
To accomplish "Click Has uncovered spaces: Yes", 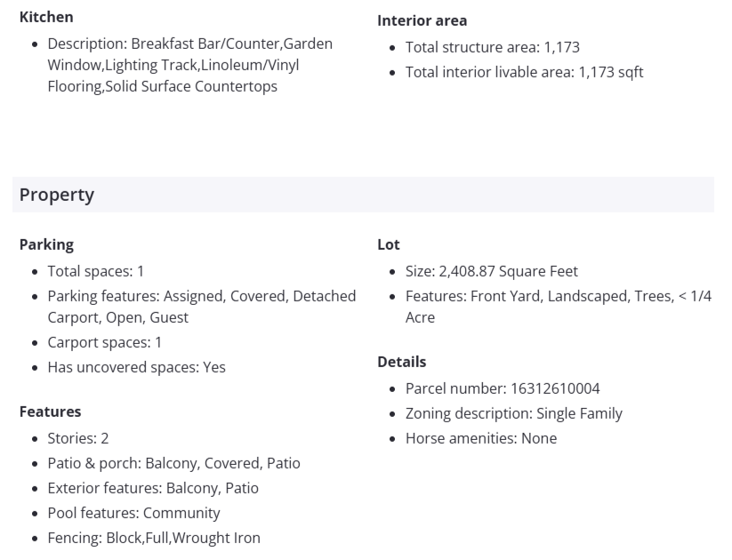I will coord(136,367).
